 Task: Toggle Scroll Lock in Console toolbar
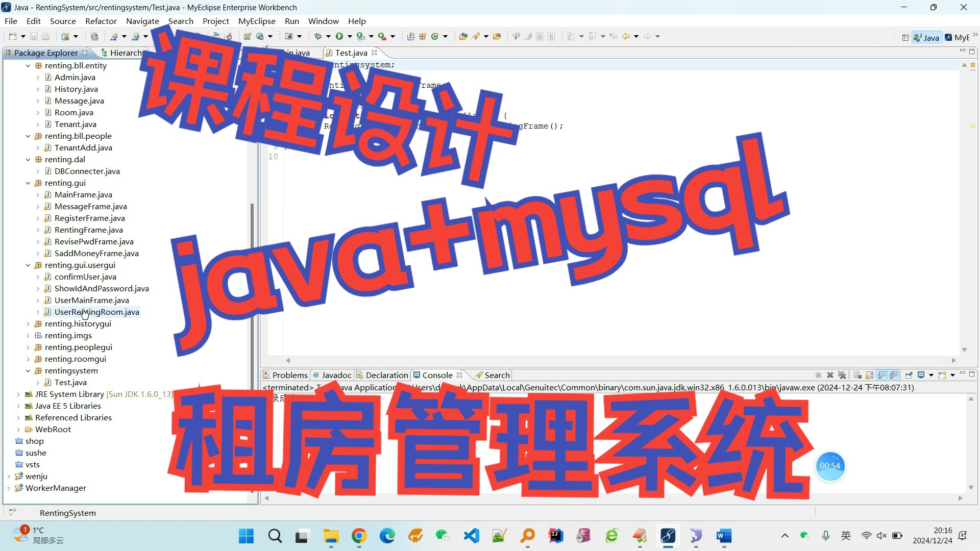click(x=870, y=375)
